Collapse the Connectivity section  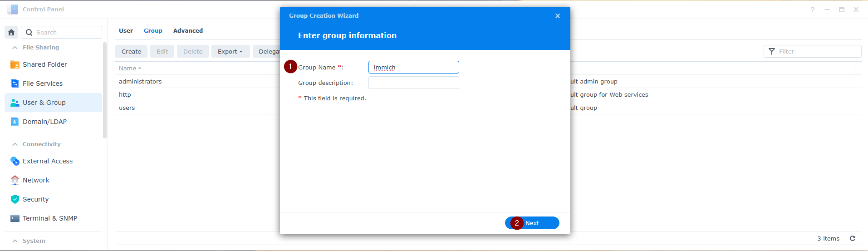click(15, 144)
